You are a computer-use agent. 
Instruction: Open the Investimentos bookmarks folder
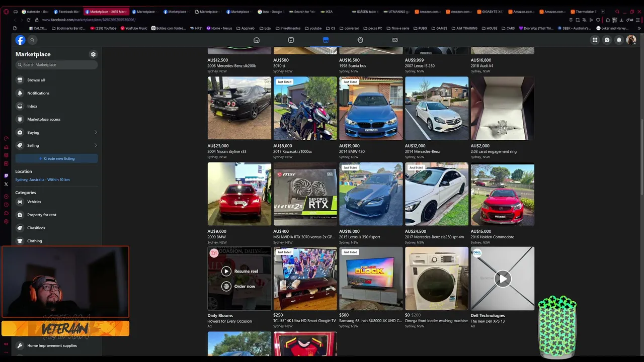(x=288, y=28)
